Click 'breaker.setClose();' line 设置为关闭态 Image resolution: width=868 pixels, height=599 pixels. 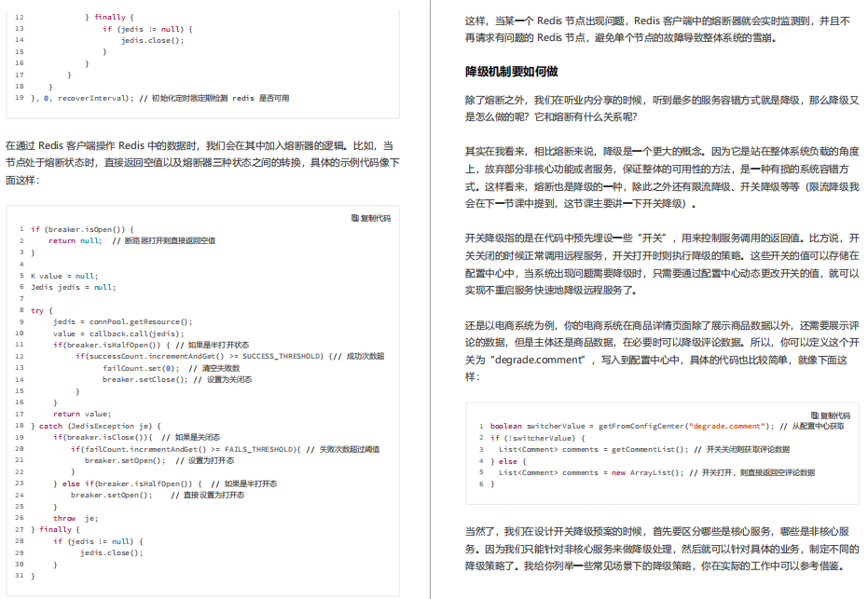tap(177, 379)
